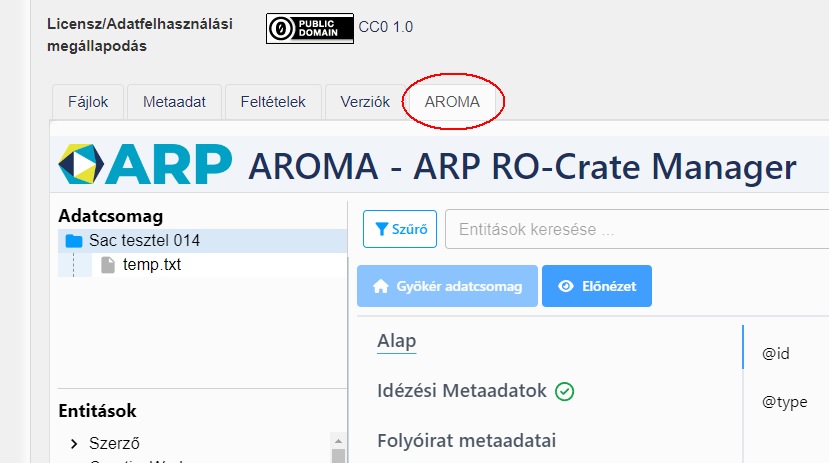The image size is (829, 463).
Task: Click the ARP logo in the header
Action: coord(145,164)
